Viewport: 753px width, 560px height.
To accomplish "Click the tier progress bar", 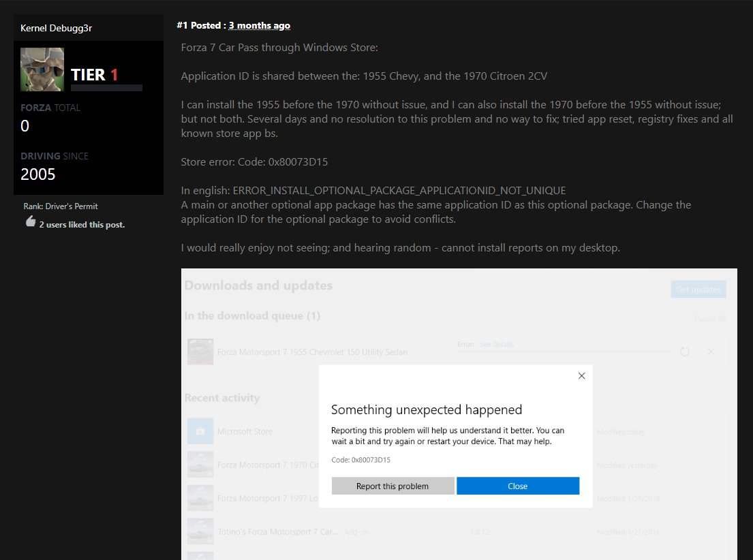I will (106, 88).
